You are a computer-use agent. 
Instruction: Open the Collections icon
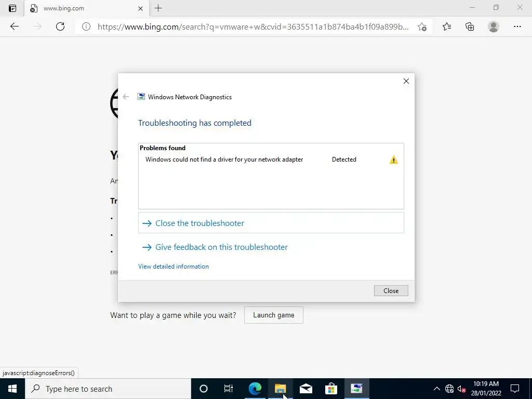pyautogui.click(x=470, y=26)
